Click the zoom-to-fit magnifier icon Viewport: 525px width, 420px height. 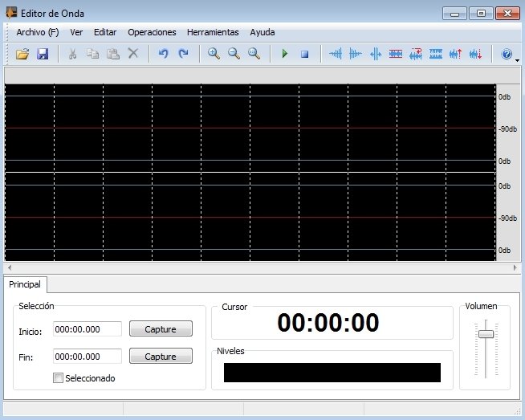tap(254, 54)
